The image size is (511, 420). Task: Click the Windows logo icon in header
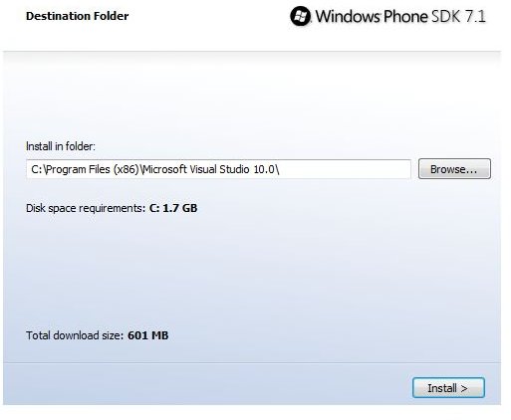click(301, 16)
